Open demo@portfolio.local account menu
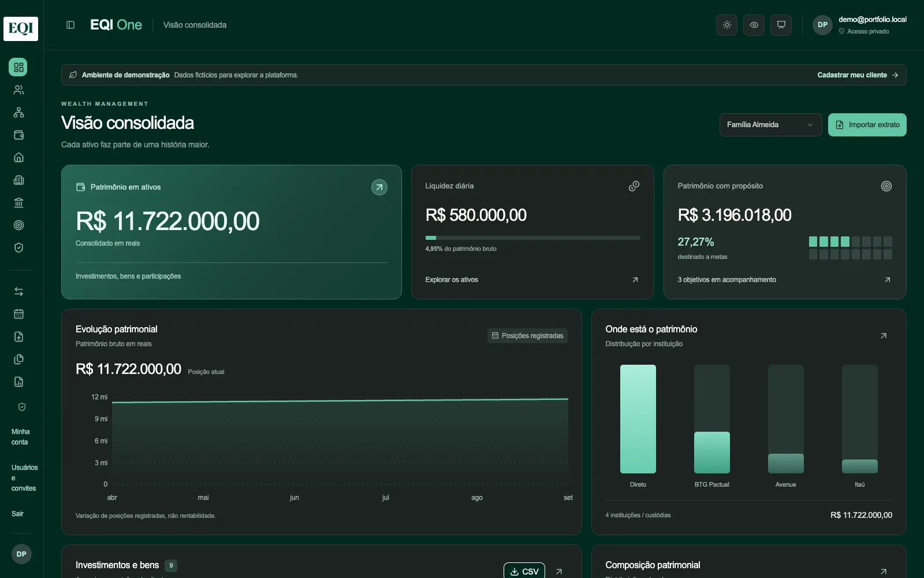 (859, 25)
